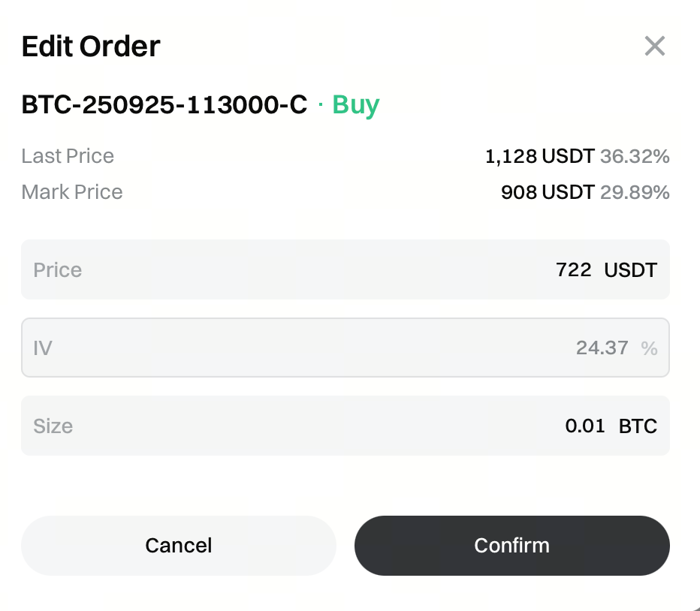Click the gray Size label
Viewport: 700px width, 611px height.
pos(53,426)
